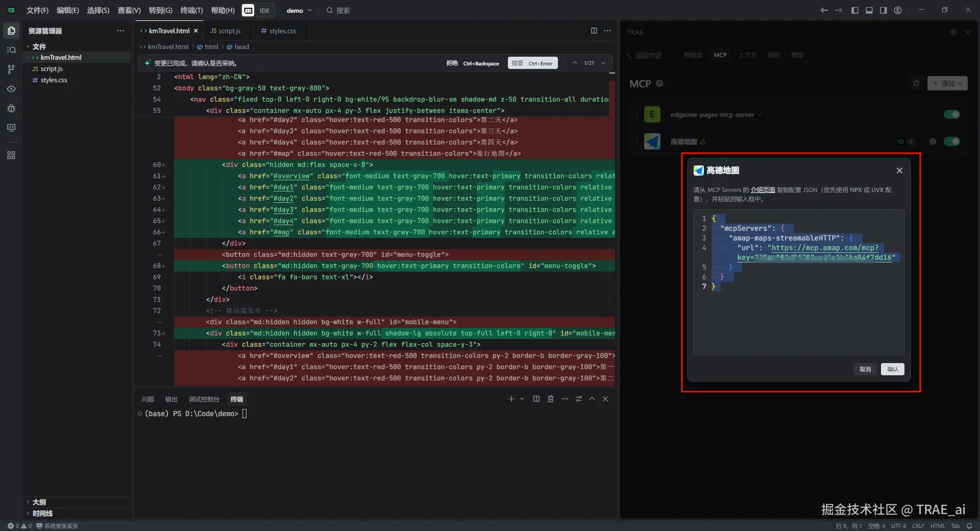Go to next change with down chevron
The width and height of the screenshot is (980, 531).
(x=603, y=63)
